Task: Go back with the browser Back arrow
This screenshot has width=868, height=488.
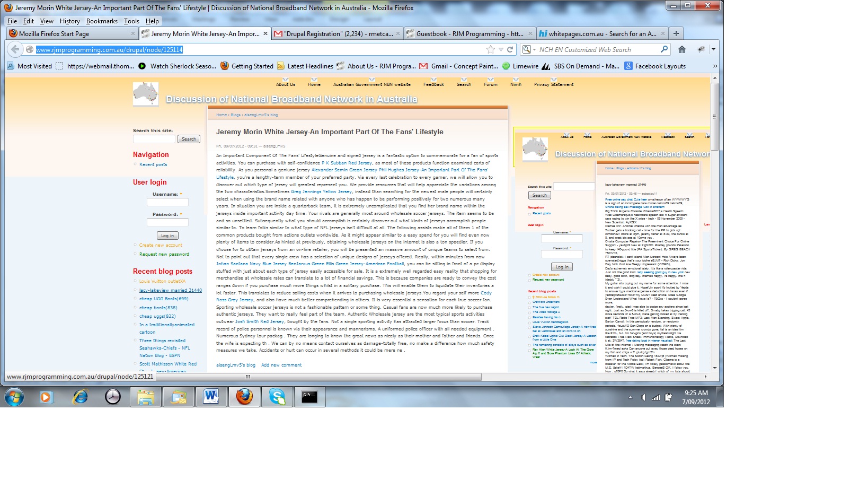Action: (x=15, y=49)
